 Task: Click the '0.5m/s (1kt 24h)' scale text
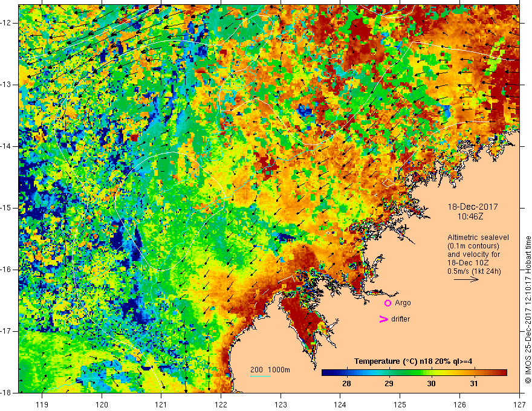(474, 271)
